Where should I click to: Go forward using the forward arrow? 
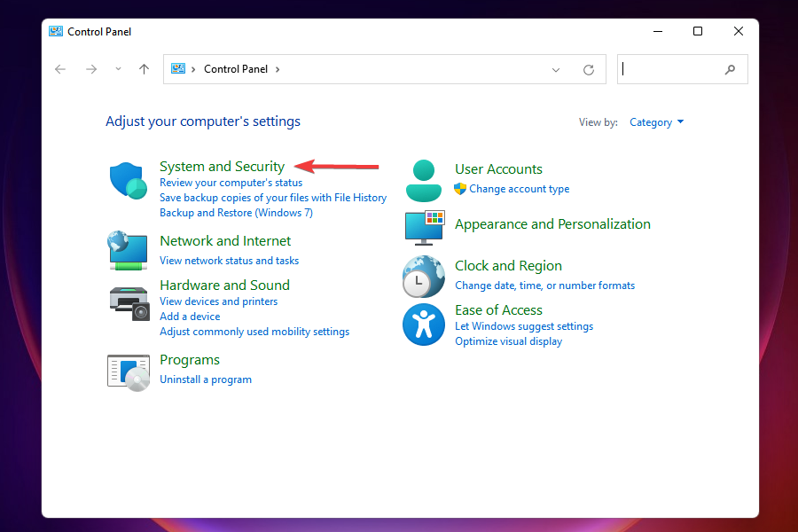(x=91, y=69)
